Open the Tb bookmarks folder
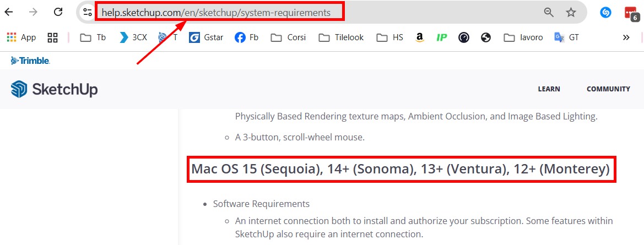The image size is (644, 245). click(93, 38)
